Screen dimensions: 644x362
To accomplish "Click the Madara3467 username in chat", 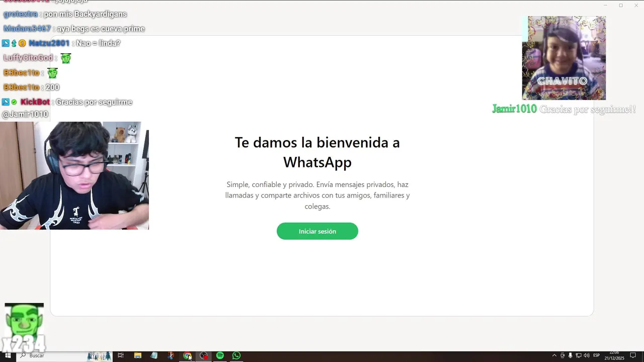I will pos(27,29).
